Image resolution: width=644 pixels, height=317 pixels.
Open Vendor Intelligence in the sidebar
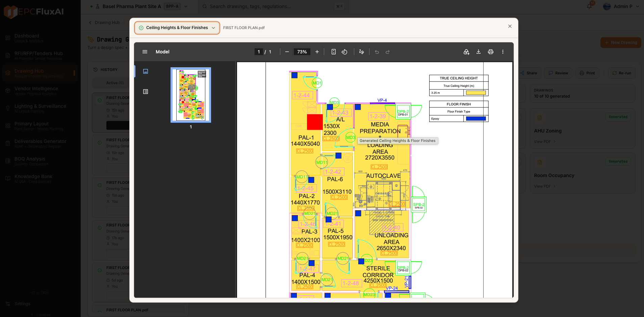coord(40,91)
